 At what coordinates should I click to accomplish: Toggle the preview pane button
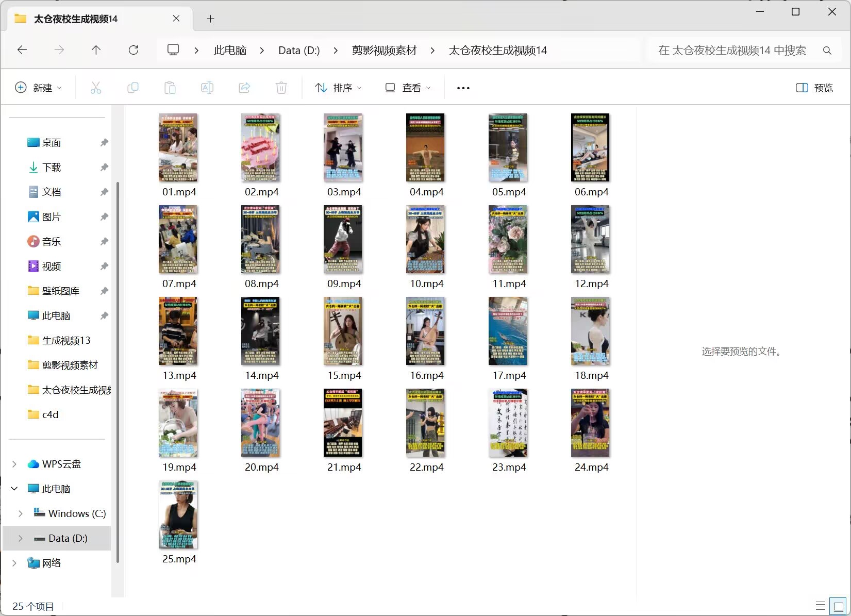pyautogui.click(x=814, y=88)
